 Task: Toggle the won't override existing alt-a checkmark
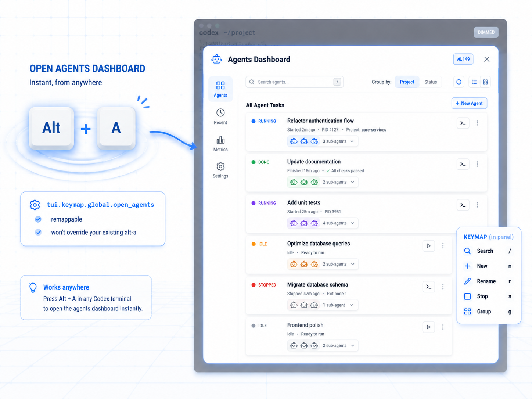38,232
